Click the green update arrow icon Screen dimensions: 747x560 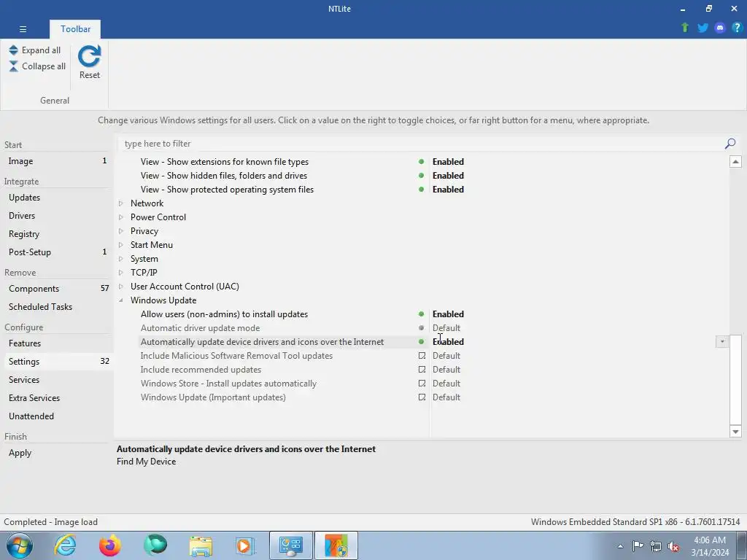(x=685, y=28)
